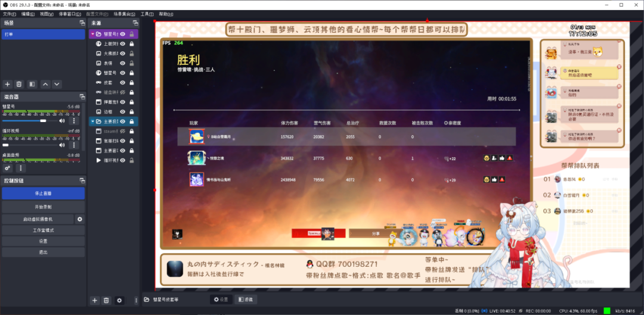
Task: Open the 停靠窗口 menu
Action: pyautogui.click(x=70, y=14)
